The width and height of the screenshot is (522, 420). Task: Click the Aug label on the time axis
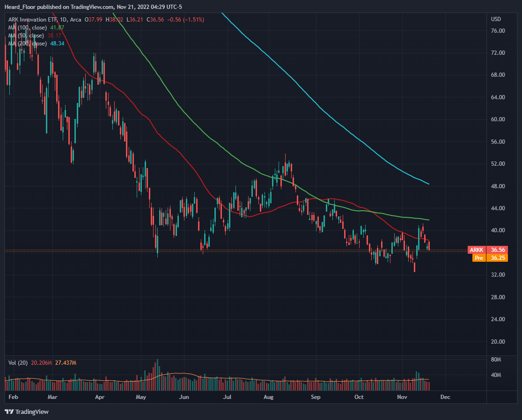(x=268, y=397)
